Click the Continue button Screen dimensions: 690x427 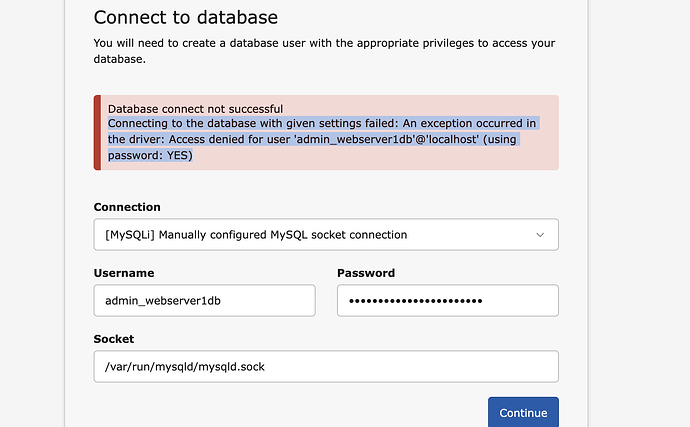(x=523, y=412)
